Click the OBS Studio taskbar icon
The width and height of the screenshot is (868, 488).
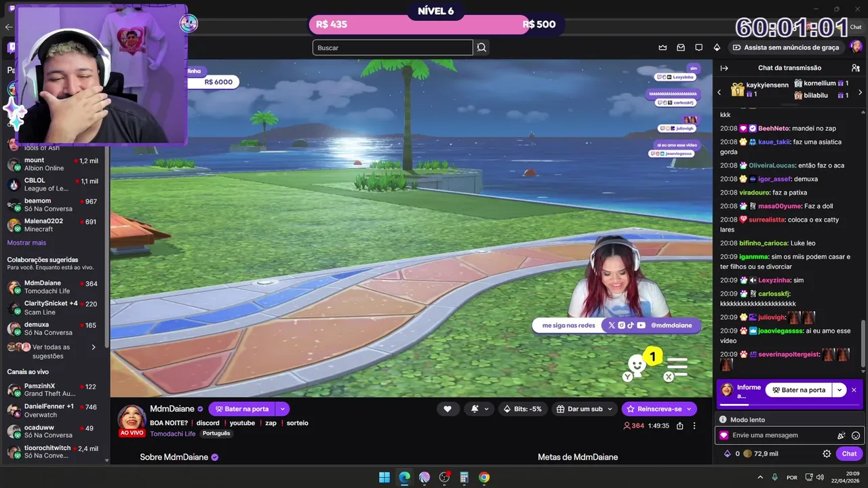[x=444, y=477]
